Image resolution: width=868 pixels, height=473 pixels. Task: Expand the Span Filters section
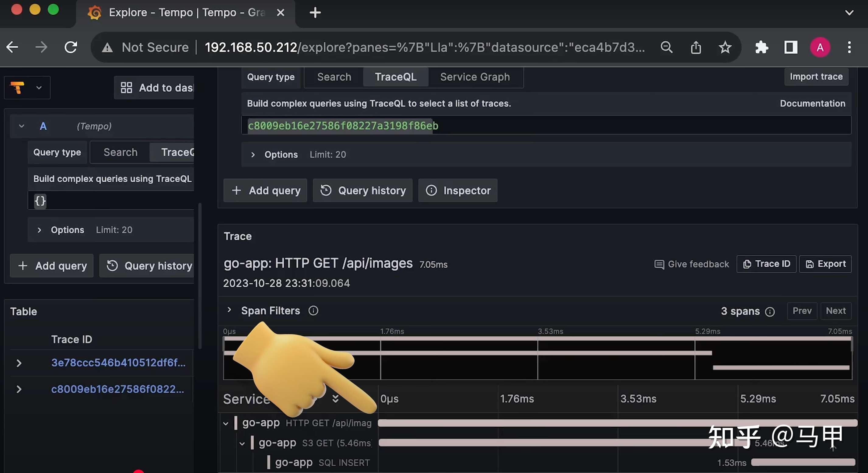(x=229, y=310)
